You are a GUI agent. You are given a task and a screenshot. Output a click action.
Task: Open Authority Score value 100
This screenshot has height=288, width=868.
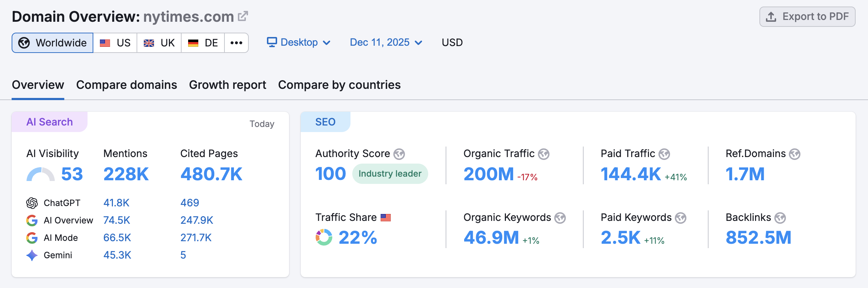(x=330, y=174)
